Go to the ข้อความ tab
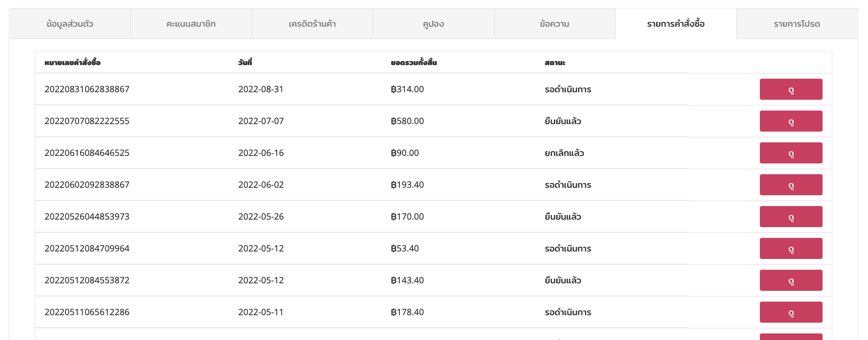 [x=555, y=23]
